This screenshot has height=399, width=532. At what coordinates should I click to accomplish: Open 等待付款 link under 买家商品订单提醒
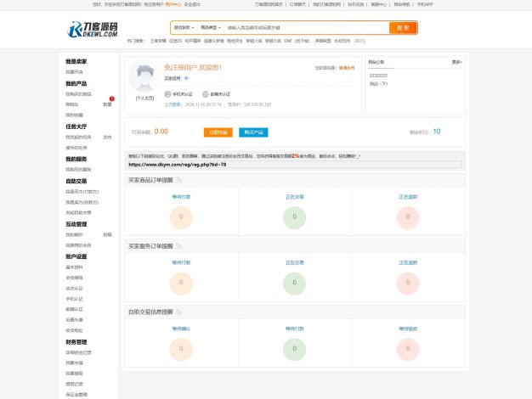[181, 197]
